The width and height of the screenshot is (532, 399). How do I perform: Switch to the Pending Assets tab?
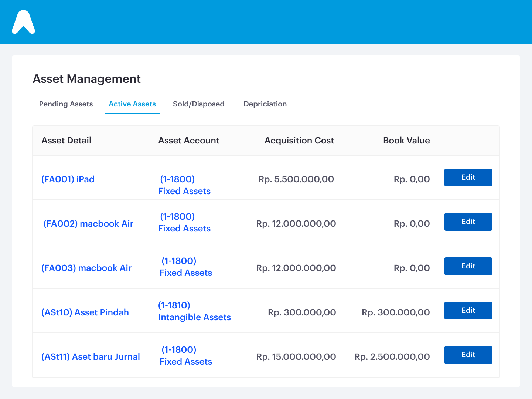[x=66, y=104]
